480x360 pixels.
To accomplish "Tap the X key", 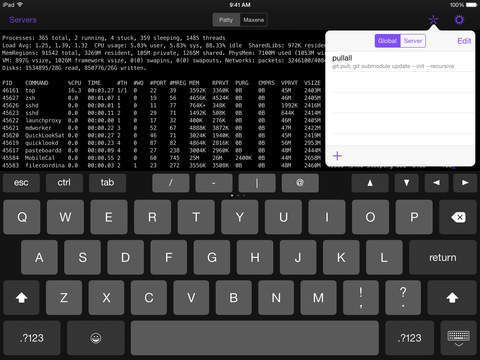I will [x=106, y=298].
